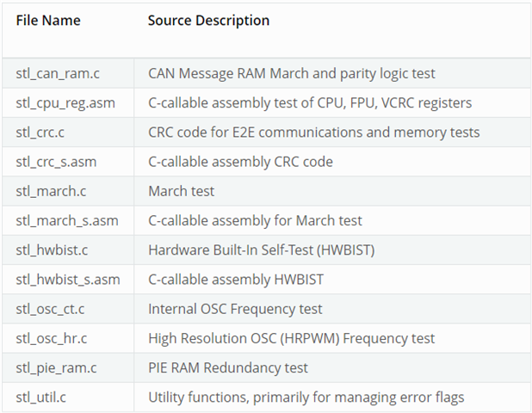Click the "Internal OSC Frequency test" description

(x=235, y=309)
